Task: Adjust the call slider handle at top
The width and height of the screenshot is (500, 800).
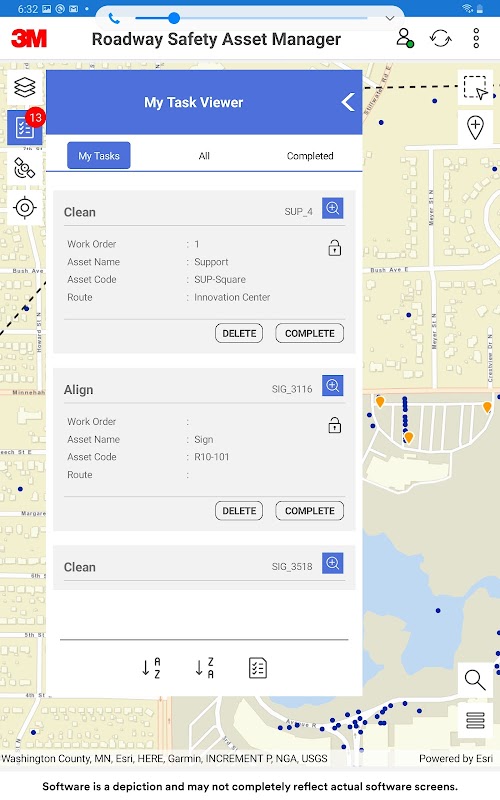Action: click(174, 18)
